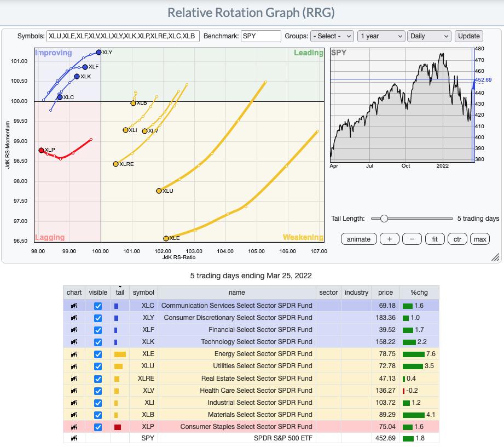This screenshot has width=504, height=447.
Task: Click the XLF dot on the RRG
Action: (x=85, y=67)
